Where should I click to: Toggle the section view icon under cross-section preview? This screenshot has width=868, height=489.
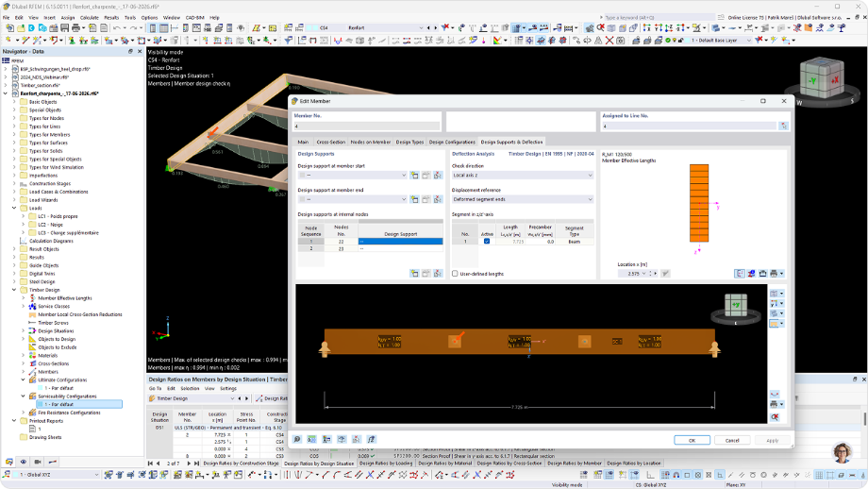click(740, 274)
